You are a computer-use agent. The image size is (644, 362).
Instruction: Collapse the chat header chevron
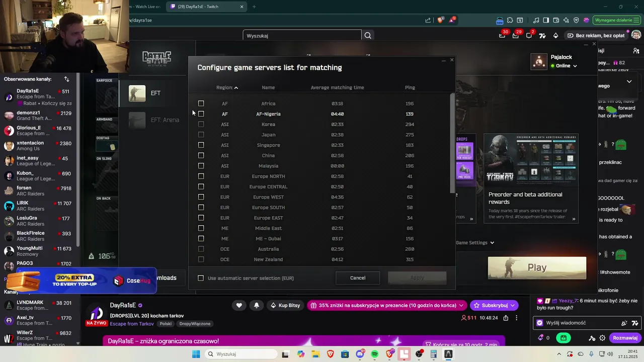click(629, 81)
